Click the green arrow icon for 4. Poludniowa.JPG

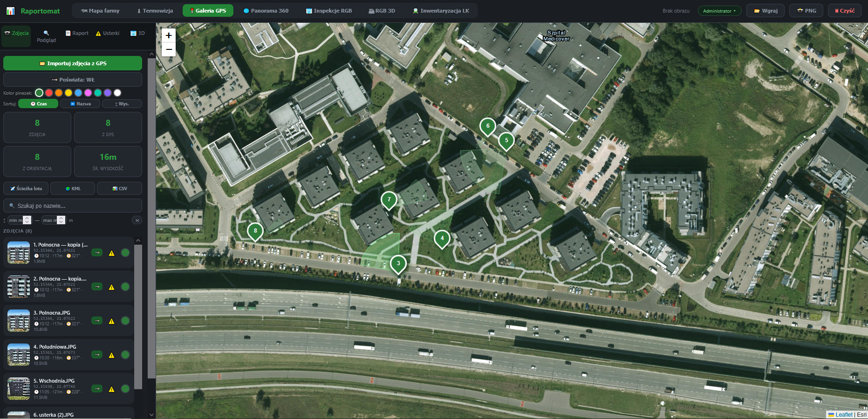point(97,355)
